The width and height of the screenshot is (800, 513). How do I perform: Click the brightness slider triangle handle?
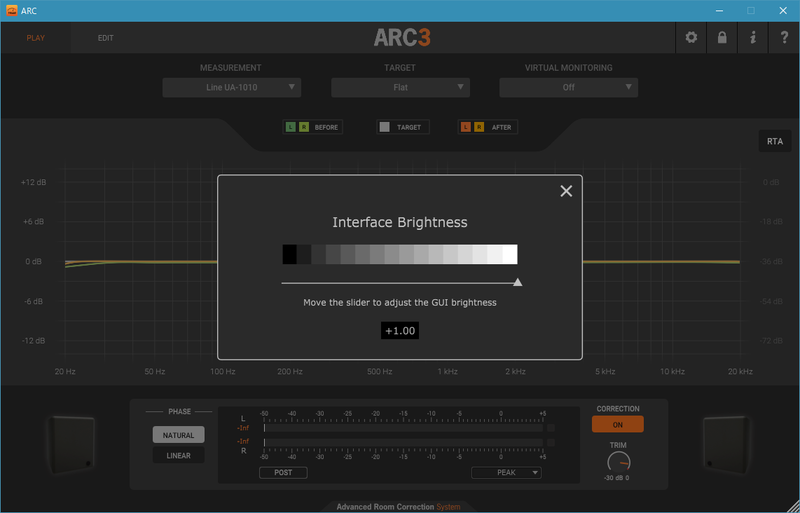pyautogui.click(x=517, y=282)
